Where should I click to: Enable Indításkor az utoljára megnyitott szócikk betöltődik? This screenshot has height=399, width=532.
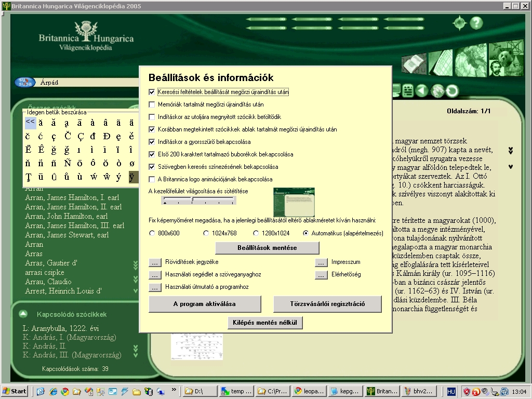click(x=152, y=117)
